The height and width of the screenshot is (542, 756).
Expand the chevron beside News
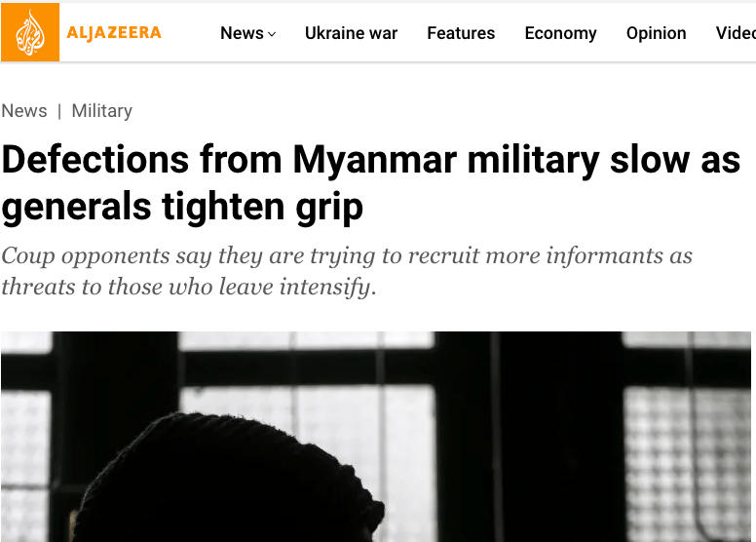click(x=272, y=34)
